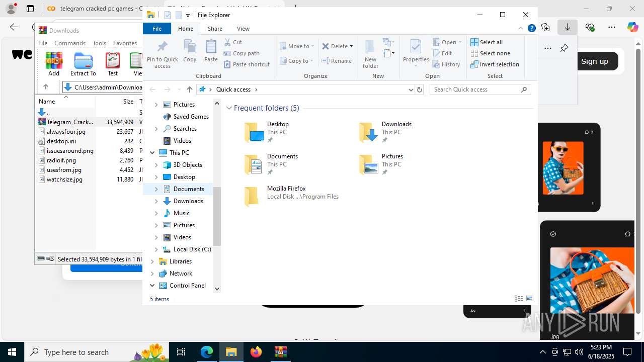This screenshot has height=362, width=644.
Task: Open browser downloads icon
Action: 568,27
